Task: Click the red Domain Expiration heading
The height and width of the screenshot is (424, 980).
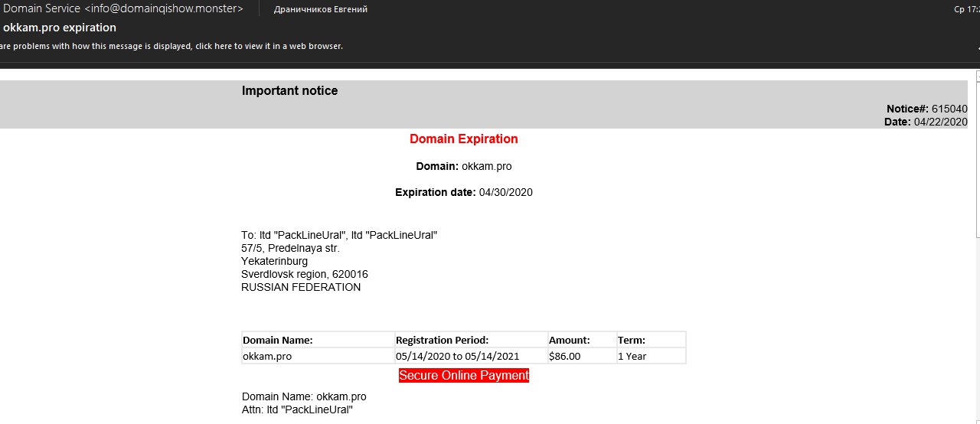Action: (464, 139)
